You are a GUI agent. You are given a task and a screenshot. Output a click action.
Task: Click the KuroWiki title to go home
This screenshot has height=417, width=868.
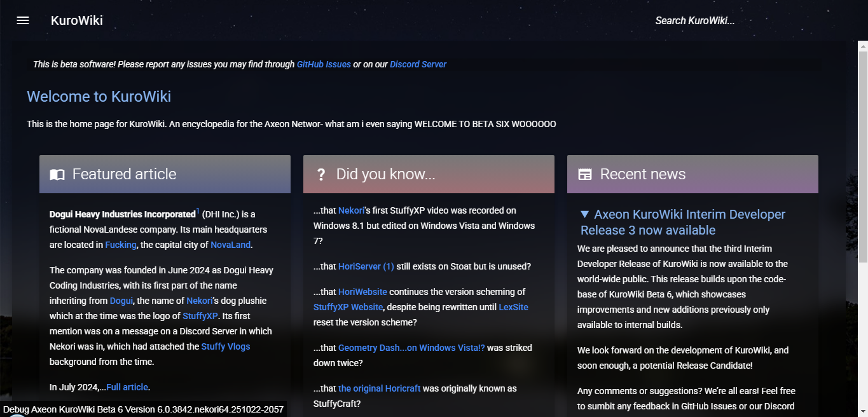(x=77, y=20)
